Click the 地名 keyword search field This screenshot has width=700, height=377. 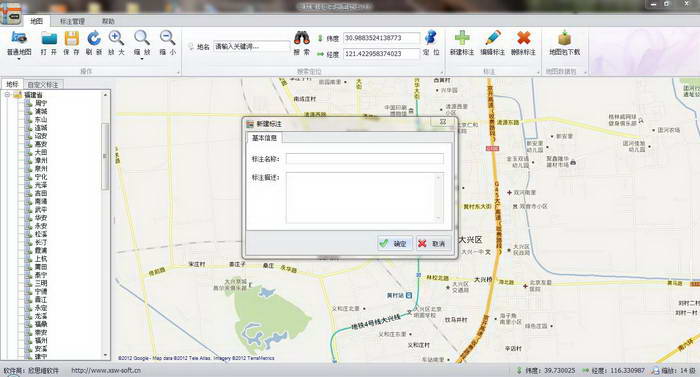[x=252, y=46]
